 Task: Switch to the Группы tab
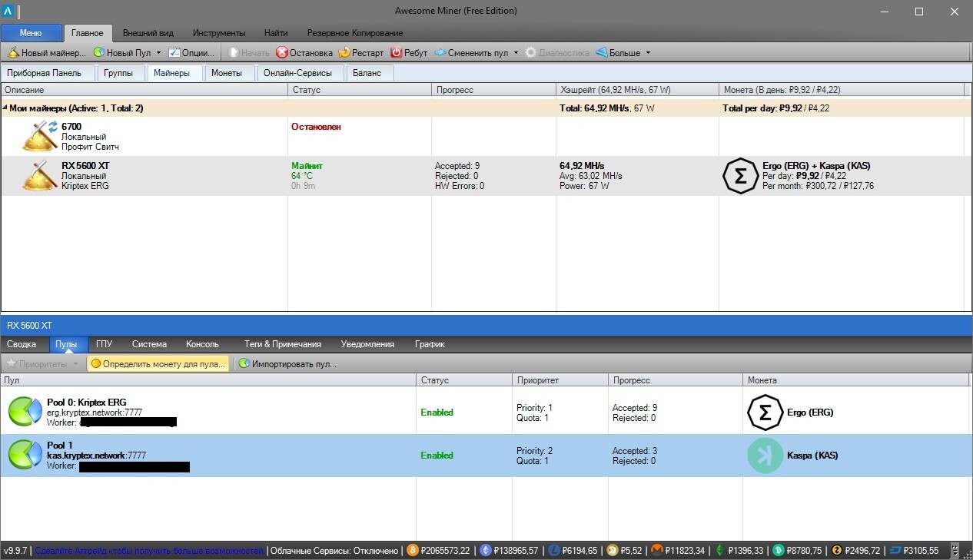[x=119, y=73]
